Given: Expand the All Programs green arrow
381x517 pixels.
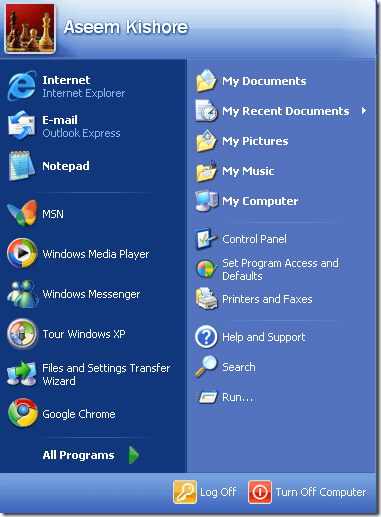Looking at the screenshot, I should tap(134, 455).
